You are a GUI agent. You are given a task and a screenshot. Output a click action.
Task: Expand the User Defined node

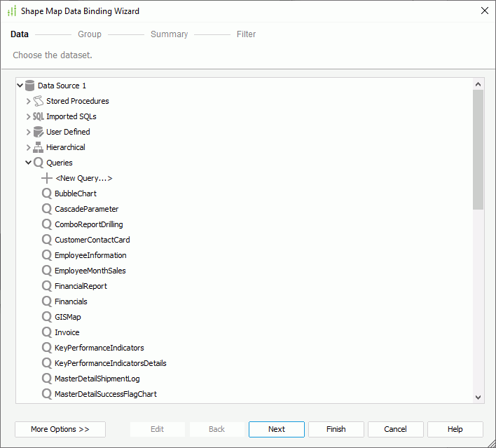[29, 132]
